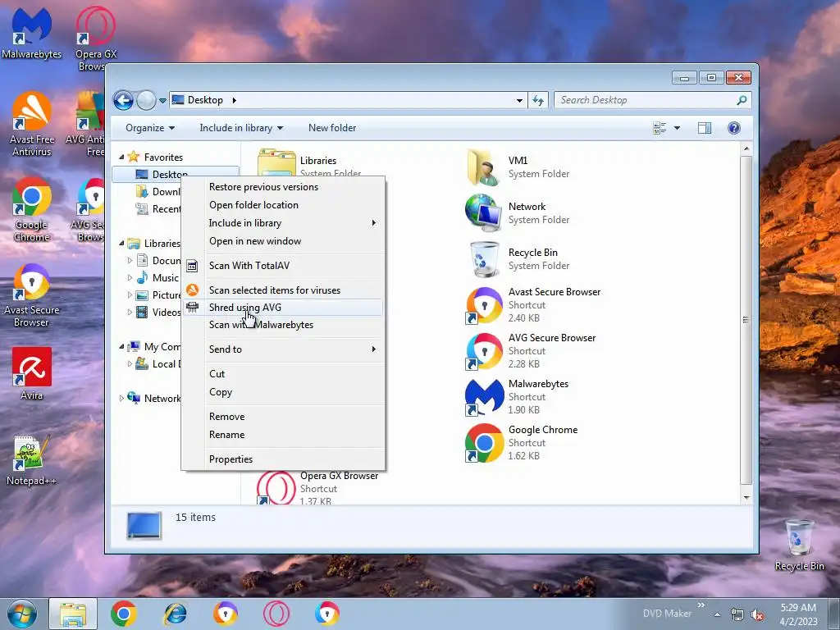Select the Network system folder icon
This screenshot has height=630, width=840.
(484, 213)
